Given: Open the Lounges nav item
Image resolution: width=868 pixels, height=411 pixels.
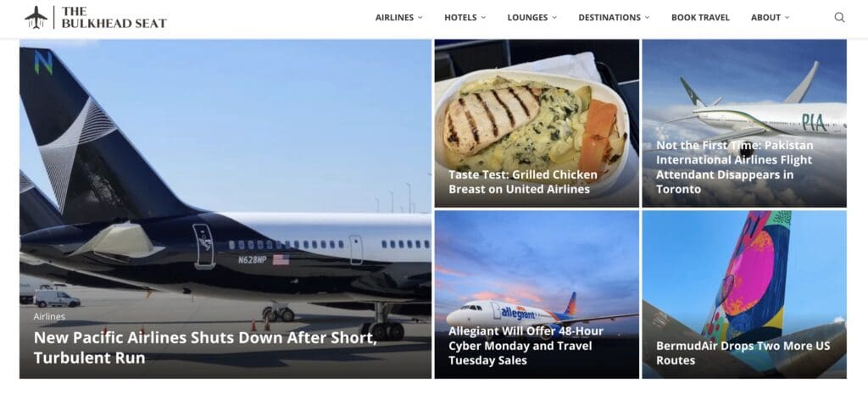Looking at the screenshot, I should 527,17.
